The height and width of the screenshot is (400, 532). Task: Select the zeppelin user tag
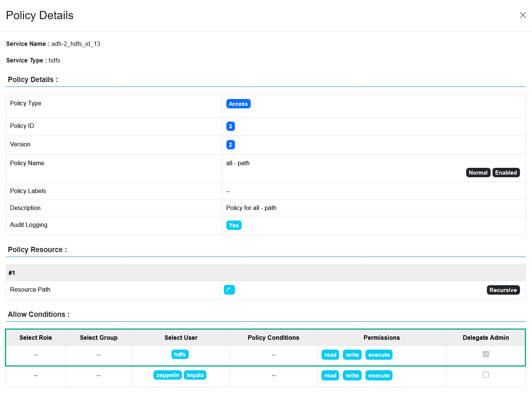click(x=168, y=375)
